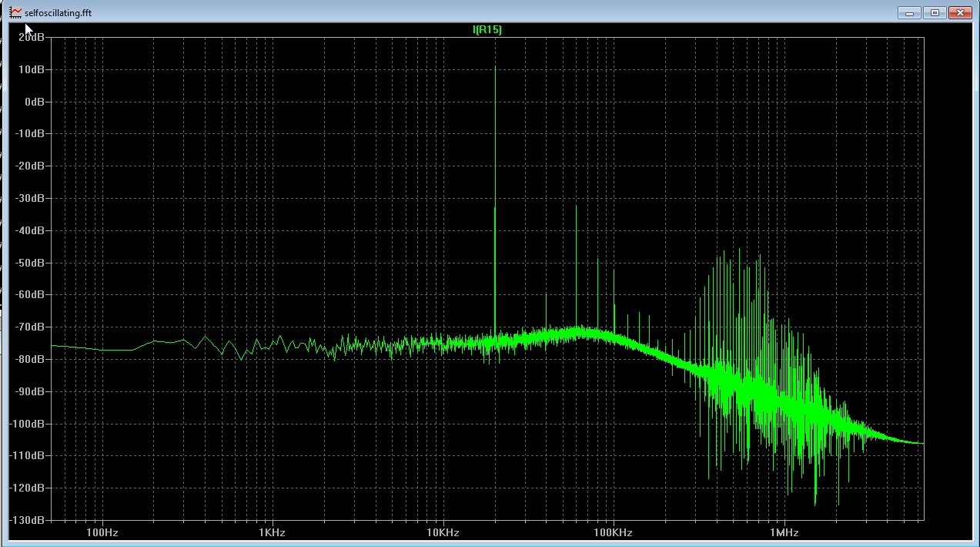The width and height of the screenshot is (980, 547).
Task: Click the -100dB vertical axis label
Action: point(28,424)
